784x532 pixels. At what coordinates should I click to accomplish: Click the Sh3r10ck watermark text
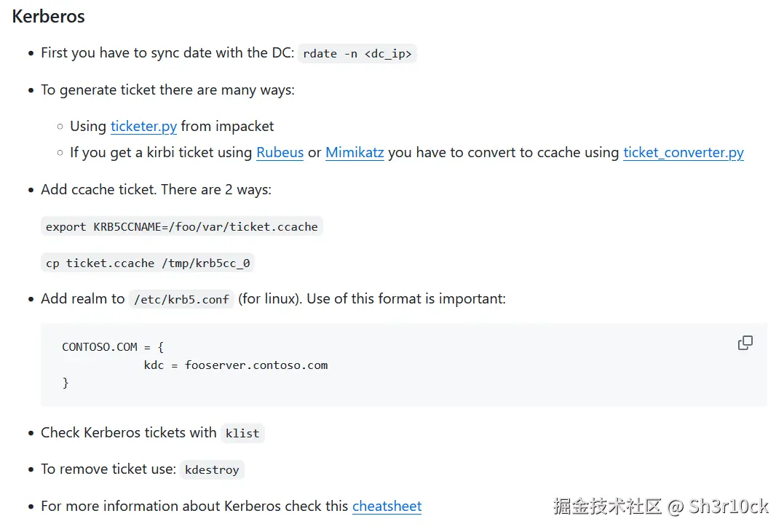tap(728, 507)
